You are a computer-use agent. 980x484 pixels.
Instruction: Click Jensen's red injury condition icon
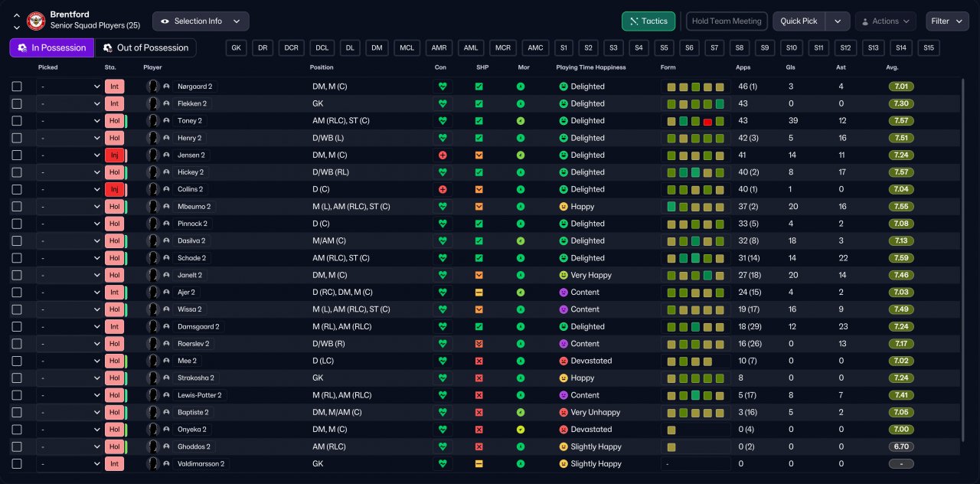pyautogui.click(x=442, y=155)
